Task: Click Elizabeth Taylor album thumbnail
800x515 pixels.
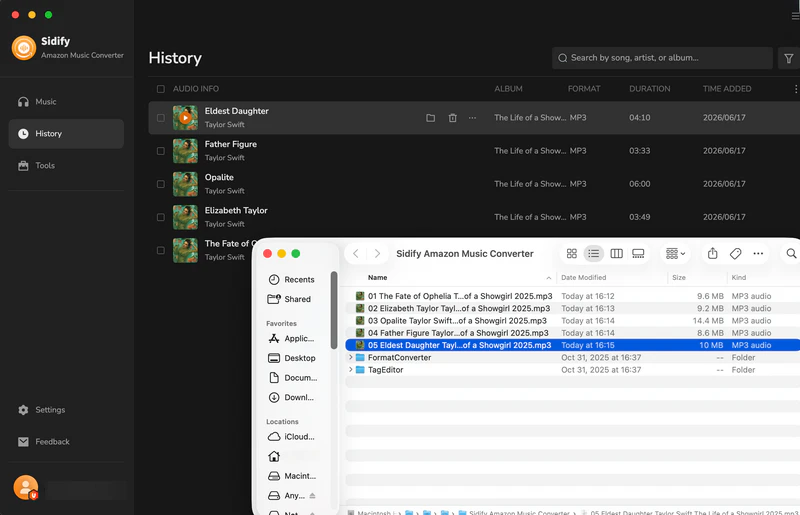Action: 185,217
